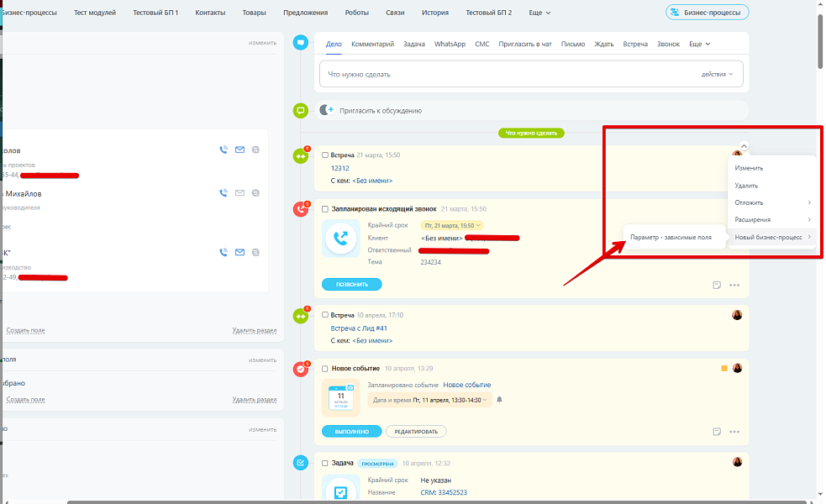The width and height of the screenshot is (826, 504).
Task: Click the calendar image in Новое событие card
Action: click(x=340, y=397)
